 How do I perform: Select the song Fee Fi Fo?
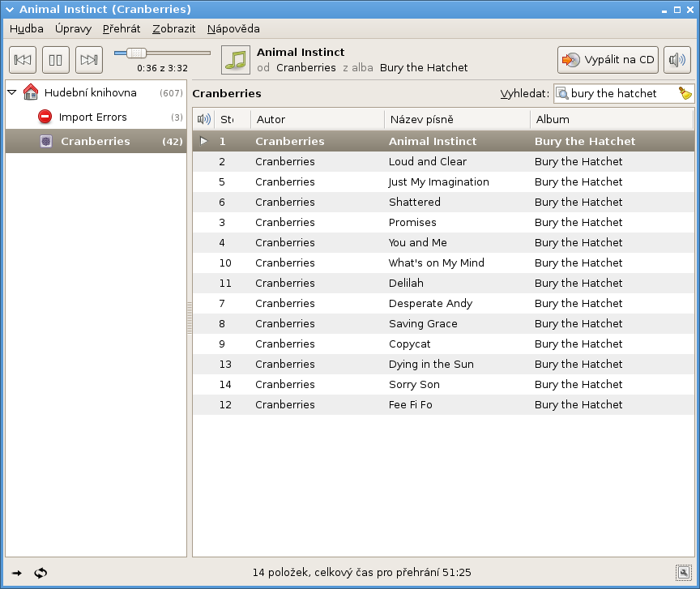tap(443, 404)
